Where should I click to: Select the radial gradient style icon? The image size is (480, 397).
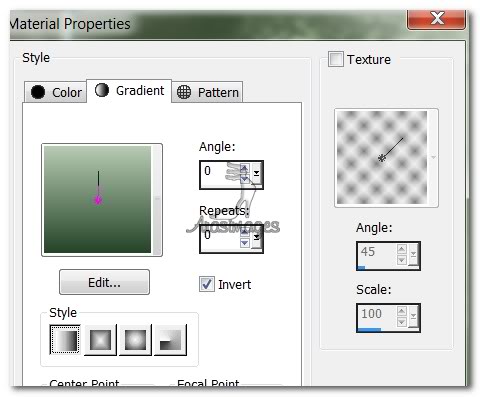170,340
